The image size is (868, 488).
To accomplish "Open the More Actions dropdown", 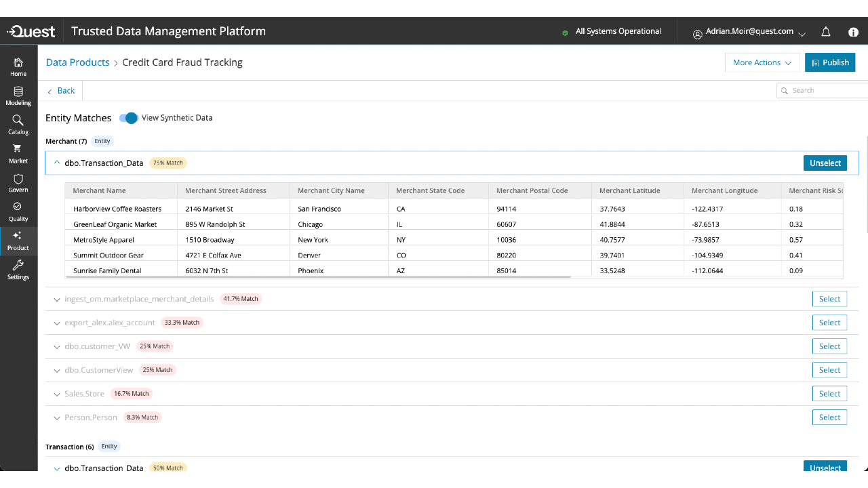I will 762,62.
